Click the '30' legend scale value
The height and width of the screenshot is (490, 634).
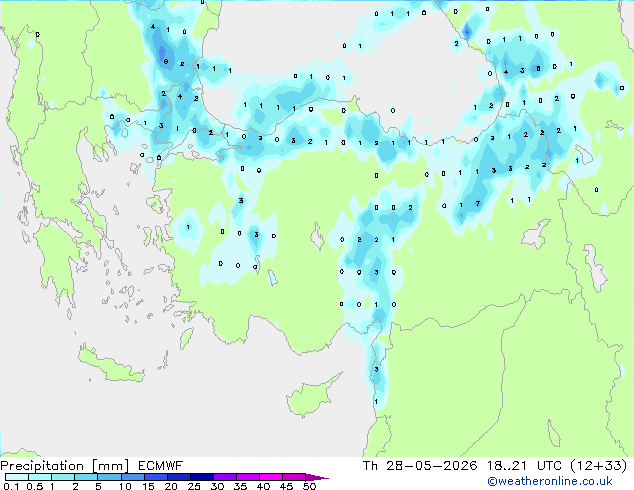tap(217, 486)
